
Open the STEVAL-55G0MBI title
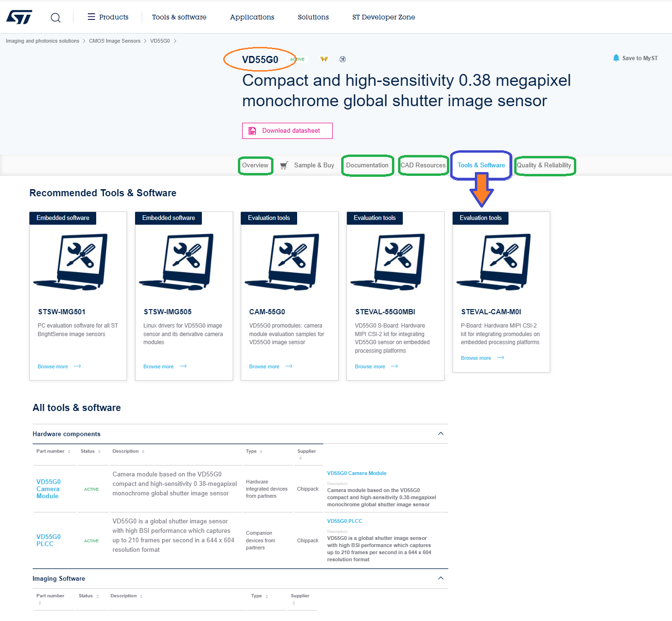point(385,312)
